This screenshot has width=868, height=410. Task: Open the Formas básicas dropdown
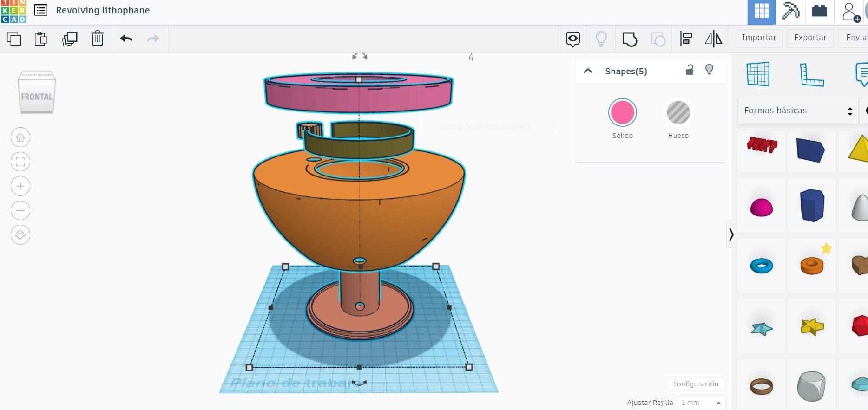tap(798, 111)
